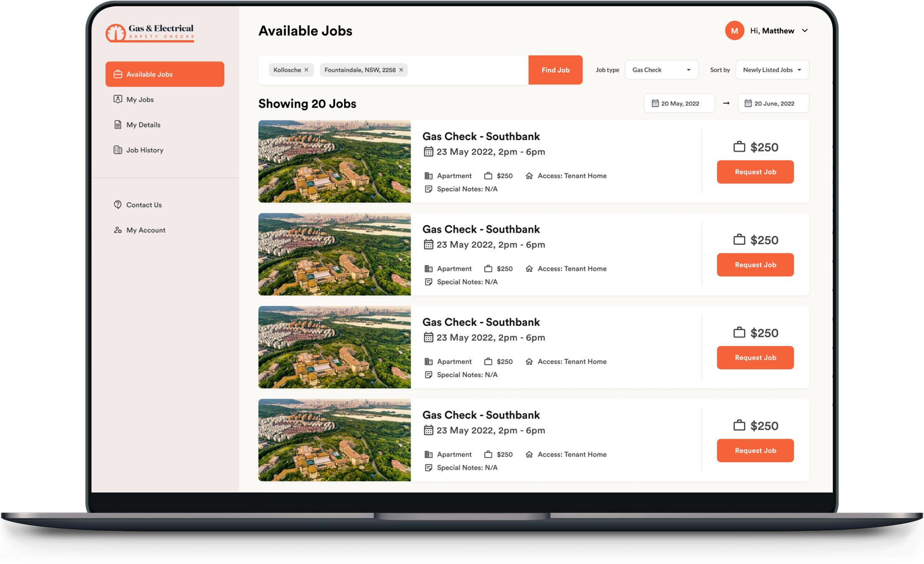Open the Available Jobs menu item

165,74
